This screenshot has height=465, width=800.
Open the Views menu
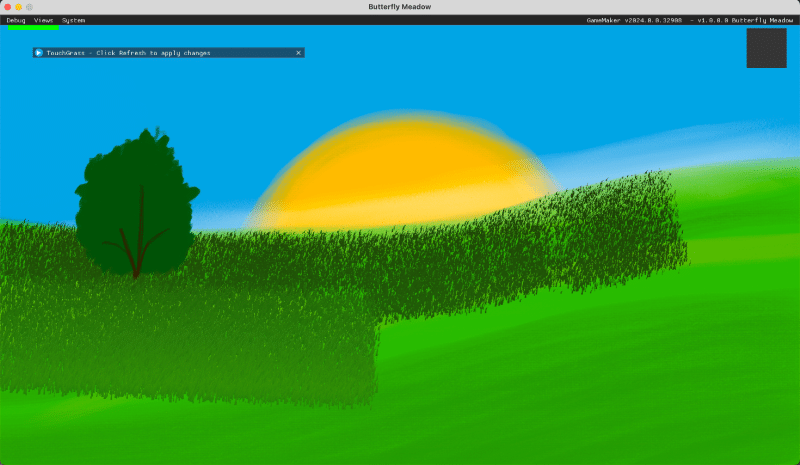44,20
